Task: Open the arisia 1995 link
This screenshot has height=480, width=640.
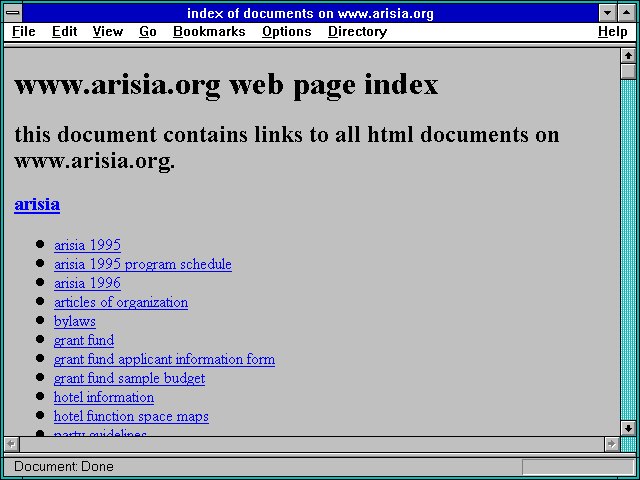Action: [87, 245]
